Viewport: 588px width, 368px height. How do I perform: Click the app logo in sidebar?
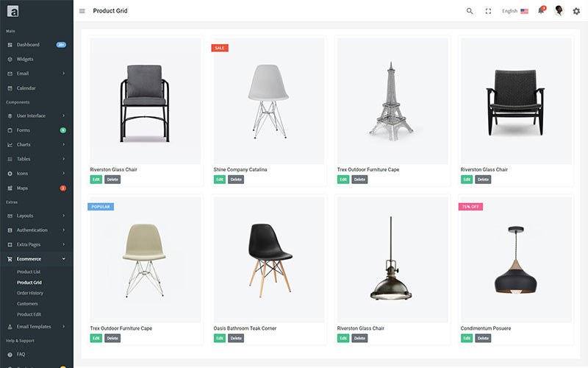pyautogui.click(x=12, y=11)
